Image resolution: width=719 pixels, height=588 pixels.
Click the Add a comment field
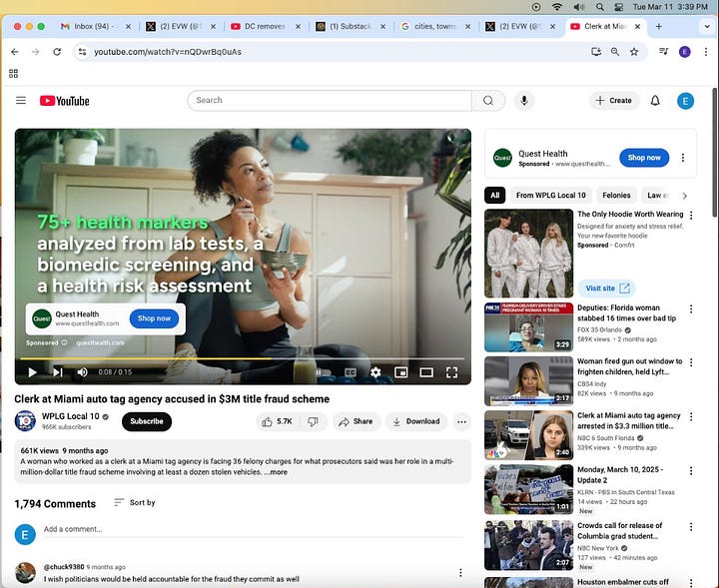[253, 529]
